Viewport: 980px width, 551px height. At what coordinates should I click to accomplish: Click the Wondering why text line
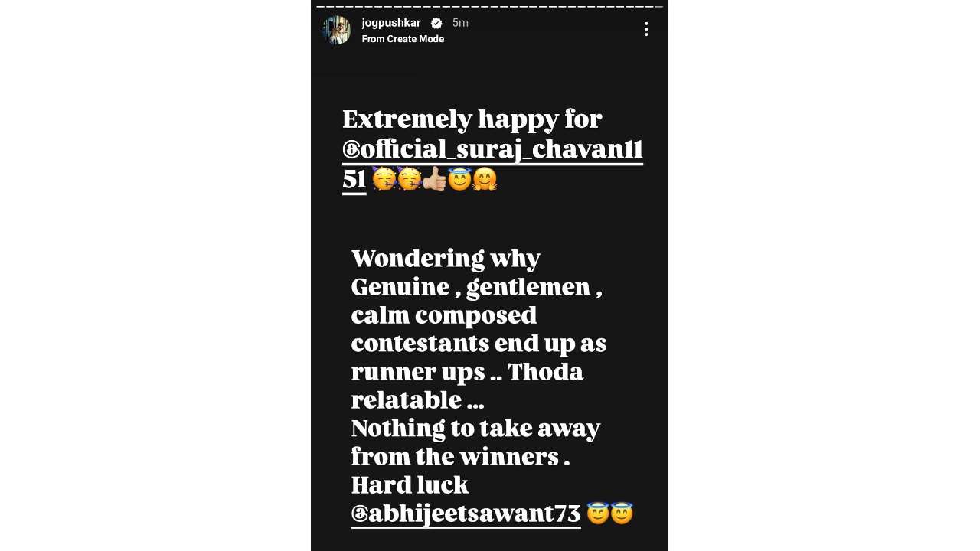coord(446,259)
